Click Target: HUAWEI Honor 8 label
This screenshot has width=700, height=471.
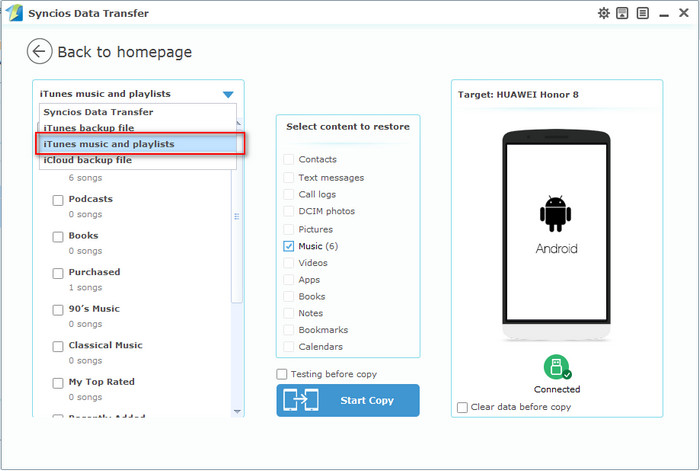coord(518,95)
